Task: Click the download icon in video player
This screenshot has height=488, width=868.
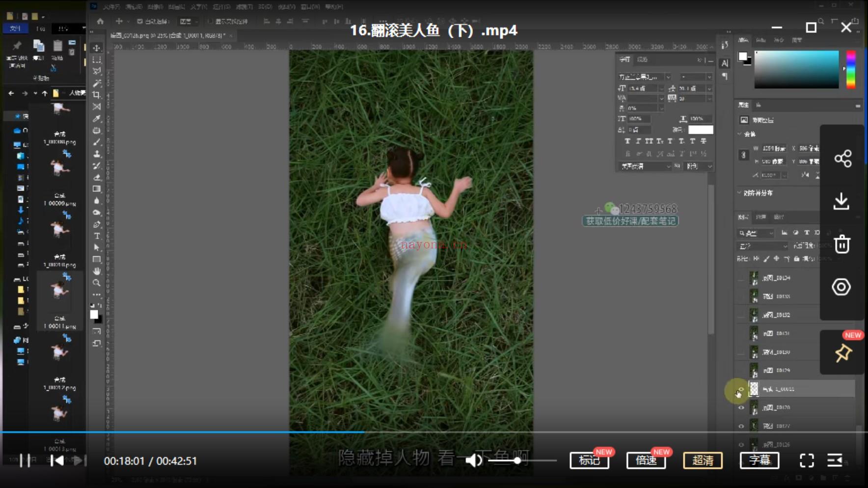Action: point(841,201)
